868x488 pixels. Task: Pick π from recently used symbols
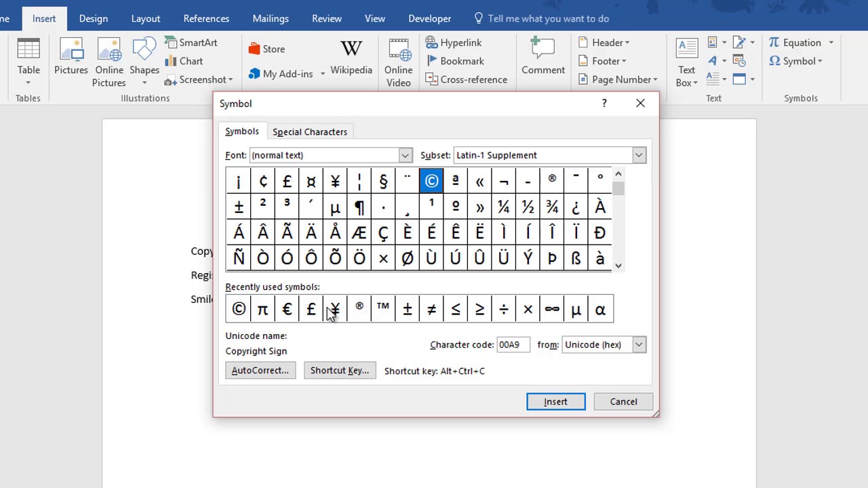pos(262,309)
